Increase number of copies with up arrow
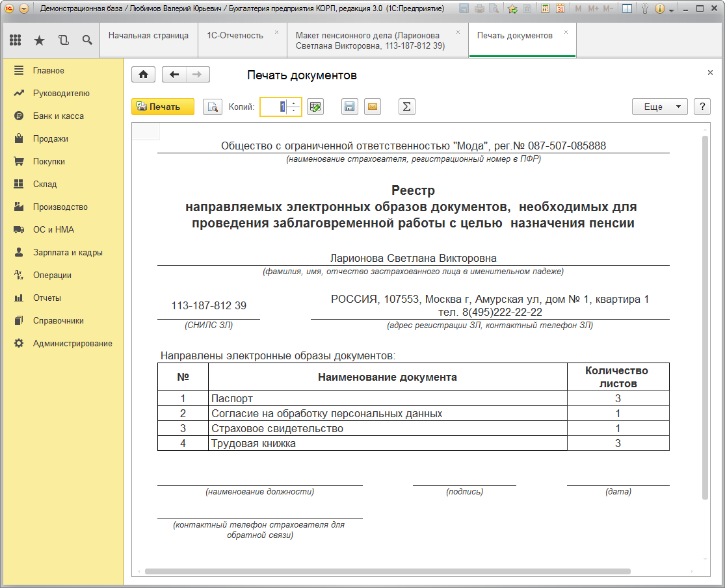725x588 pixels. click(x=293, y=103)
